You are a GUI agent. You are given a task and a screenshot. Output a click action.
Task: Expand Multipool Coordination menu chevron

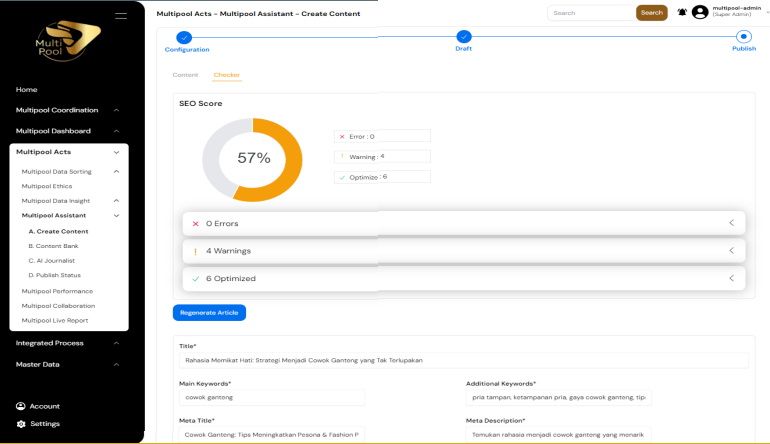pyautogui.click(x=116, y=111)
